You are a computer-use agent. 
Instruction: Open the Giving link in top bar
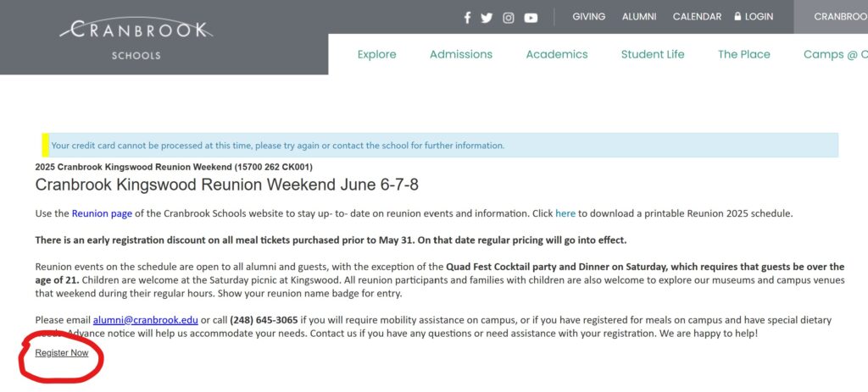tap(588, 17)
